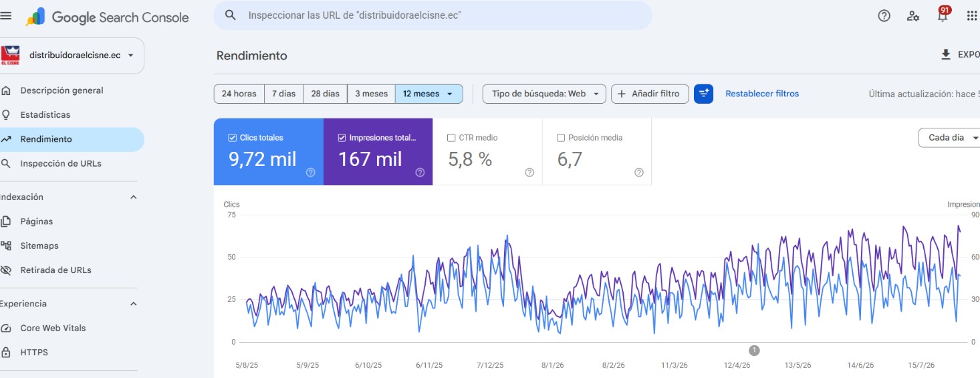Click the El Cisne property logo
Viewport: 980px width, 378px height.
tap(10, 55)
